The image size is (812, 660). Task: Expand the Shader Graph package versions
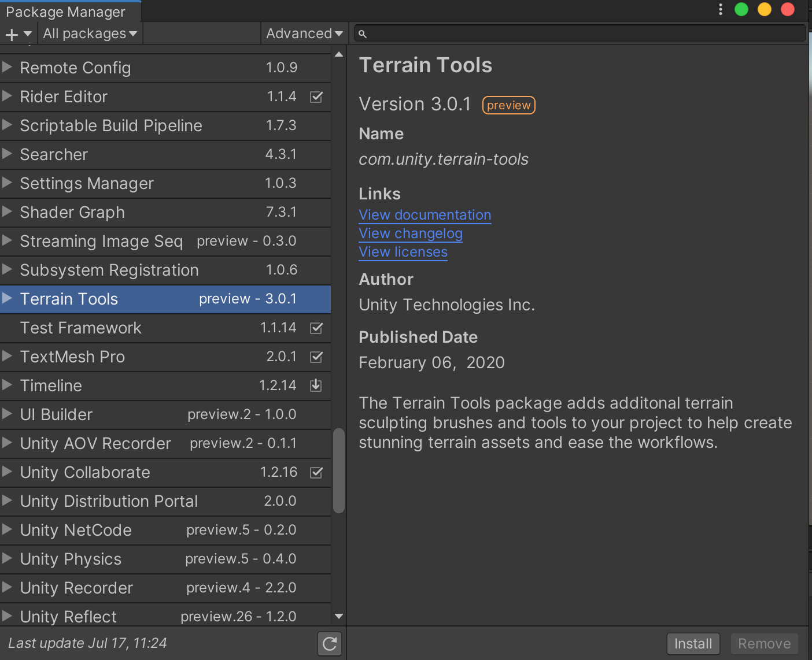8,212
